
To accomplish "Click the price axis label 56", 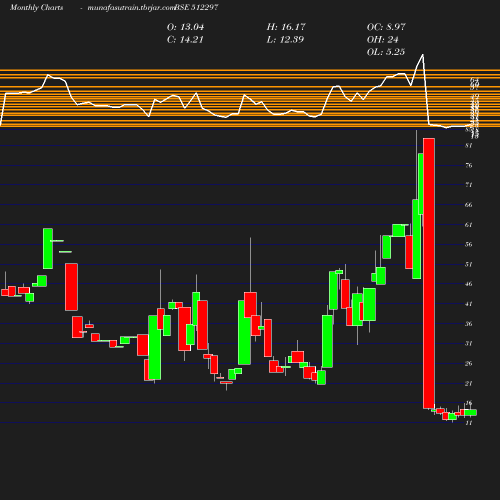I will (x=469, y=244).
